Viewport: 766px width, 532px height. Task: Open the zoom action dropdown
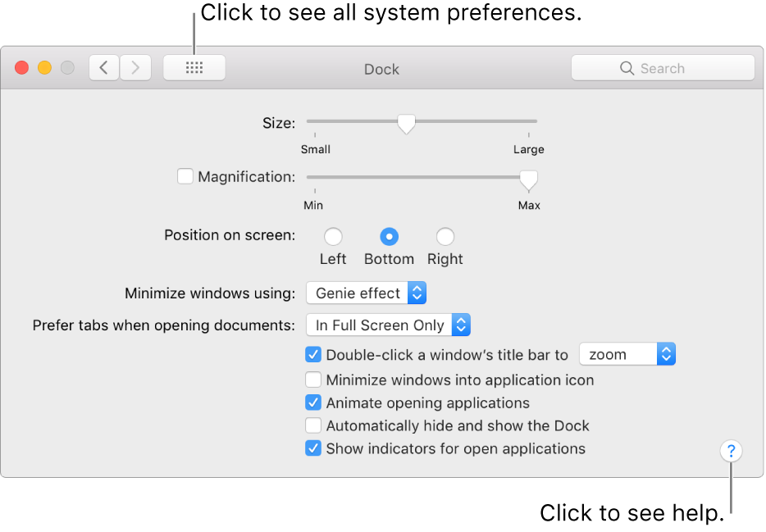click(x=627, y=354)
